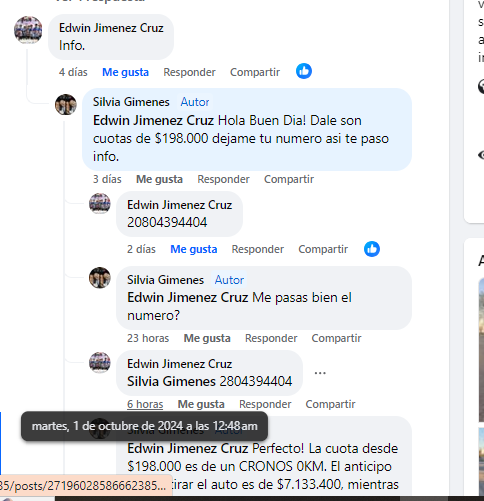Click the like reaction icon on Edwin's Info comment

[304, 71]
